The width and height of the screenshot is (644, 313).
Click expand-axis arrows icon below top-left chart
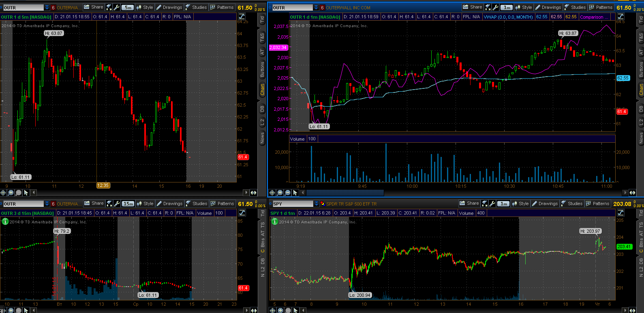pos(254,193)
